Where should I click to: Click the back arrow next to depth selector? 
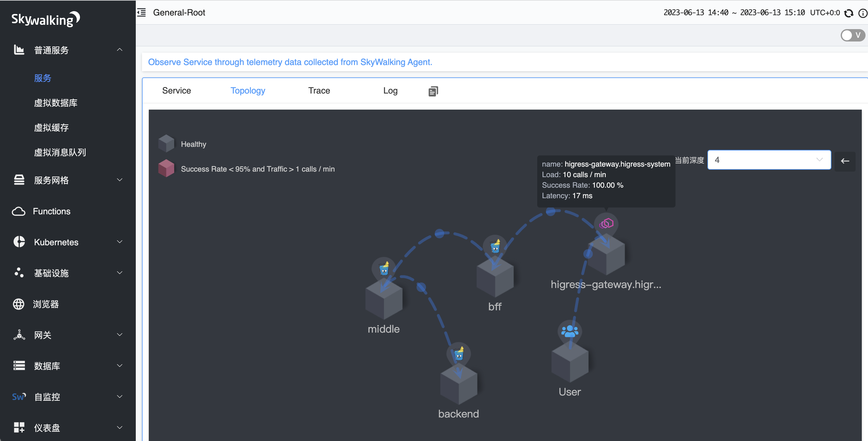pyautogui.click(x=845, y=161)
